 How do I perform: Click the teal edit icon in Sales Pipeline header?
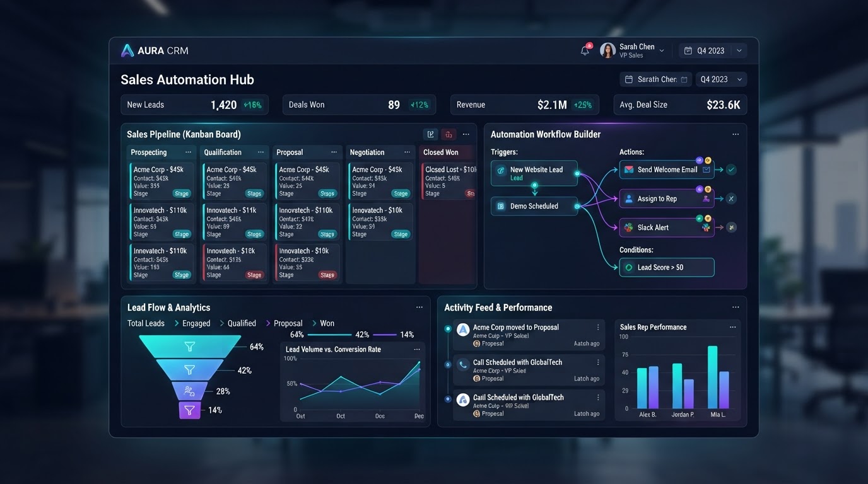pyautogui.click(x=430, y=134)
